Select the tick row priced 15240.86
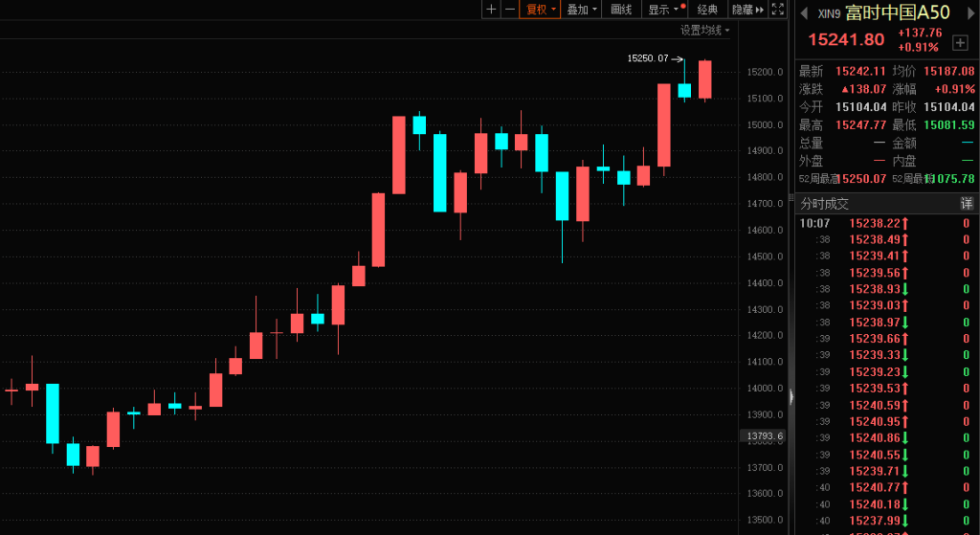 coord(885,437)
